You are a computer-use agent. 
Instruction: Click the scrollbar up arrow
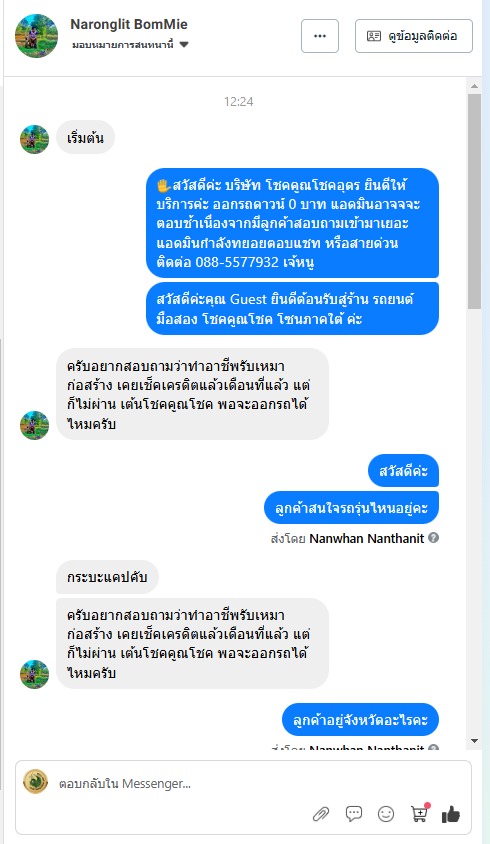pyautogui.click(x=474, y=86)
